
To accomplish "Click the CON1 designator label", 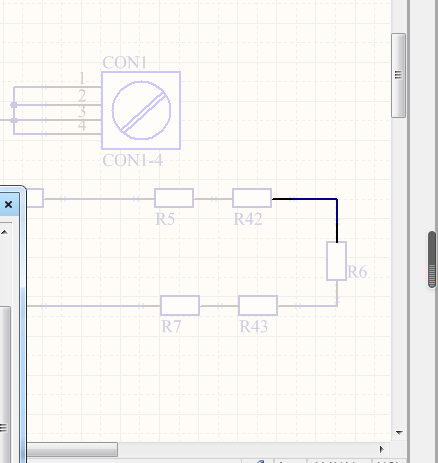I will pyautogui.click(x=124, y=62).
